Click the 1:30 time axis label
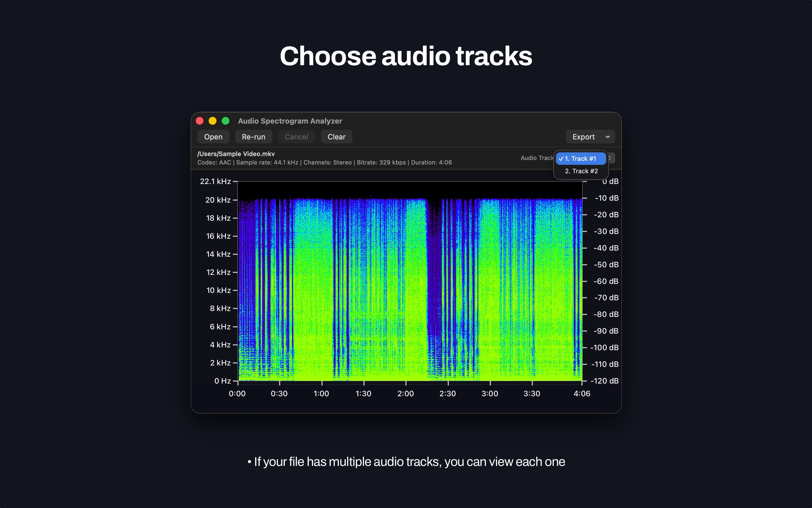 (x=363, y=393)
